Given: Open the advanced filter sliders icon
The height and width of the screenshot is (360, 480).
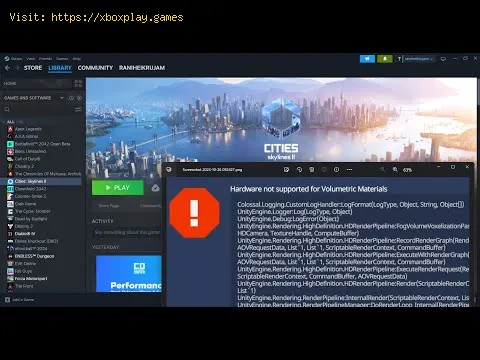Looking at the screenshot, I should pos(78,109).
